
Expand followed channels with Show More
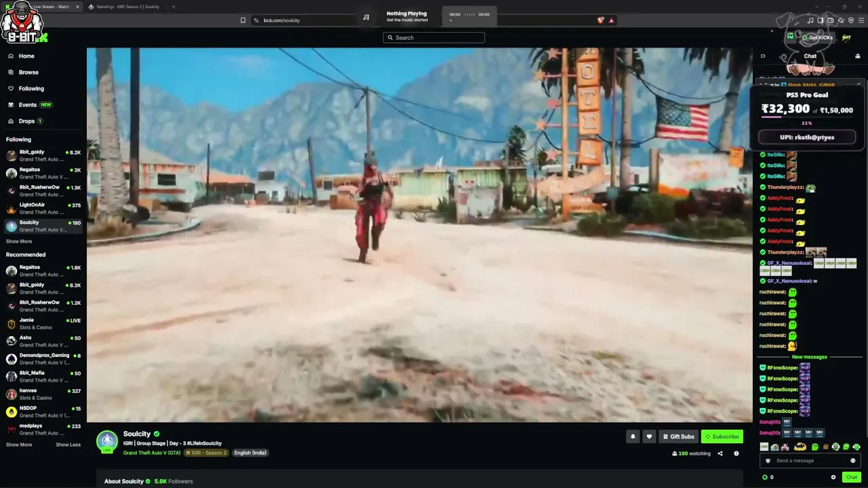tap(19, 241)
